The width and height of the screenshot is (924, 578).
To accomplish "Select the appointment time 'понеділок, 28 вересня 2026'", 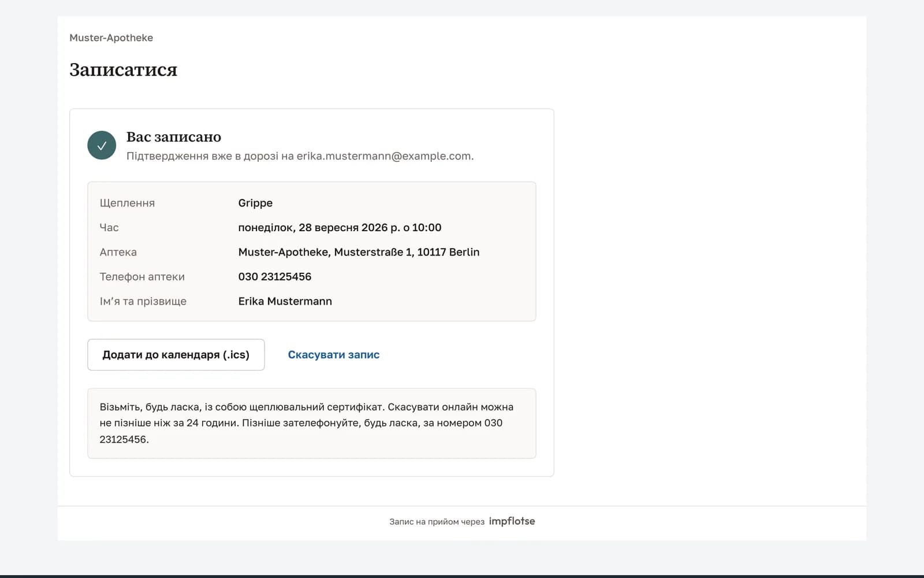I will (312, 228).
